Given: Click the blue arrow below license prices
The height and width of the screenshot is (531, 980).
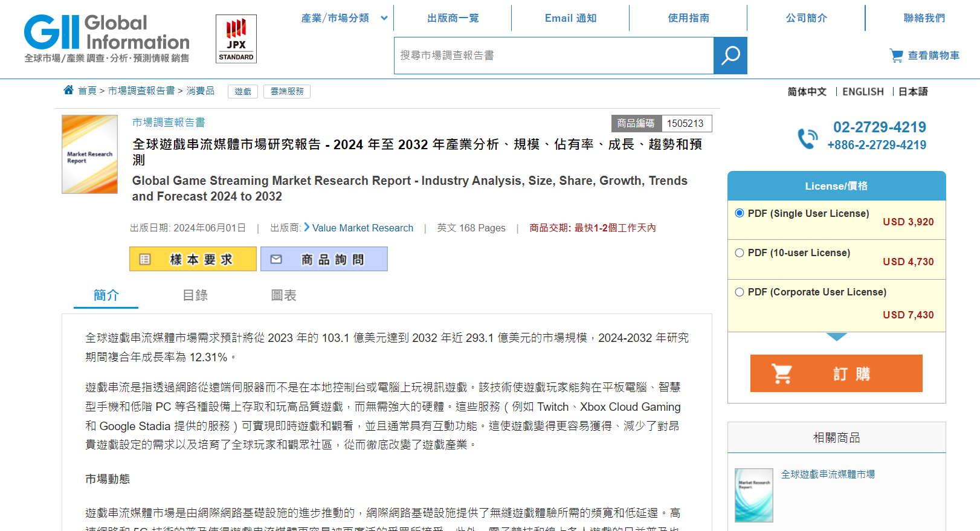Looking at the screenshot, I should point(836,336).
